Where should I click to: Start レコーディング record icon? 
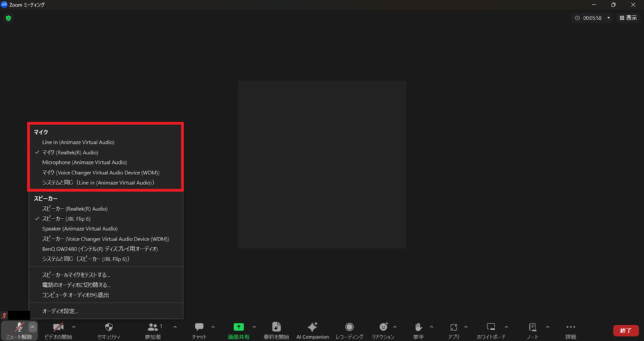click(349, 327)
